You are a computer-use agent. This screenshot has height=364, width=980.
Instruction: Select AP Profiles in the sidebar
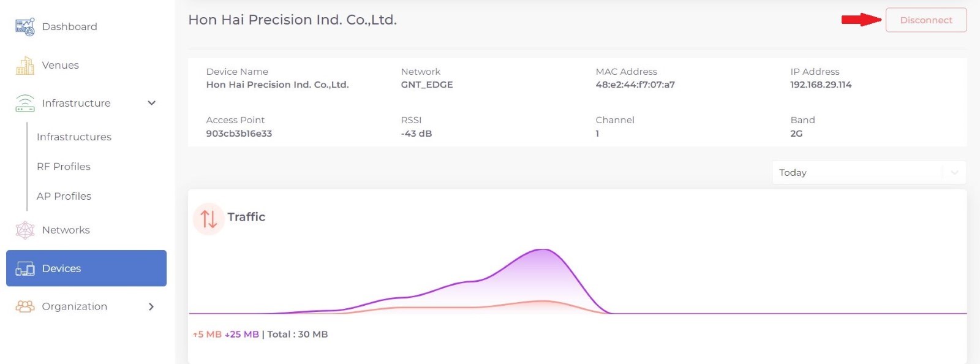(64, 197)
